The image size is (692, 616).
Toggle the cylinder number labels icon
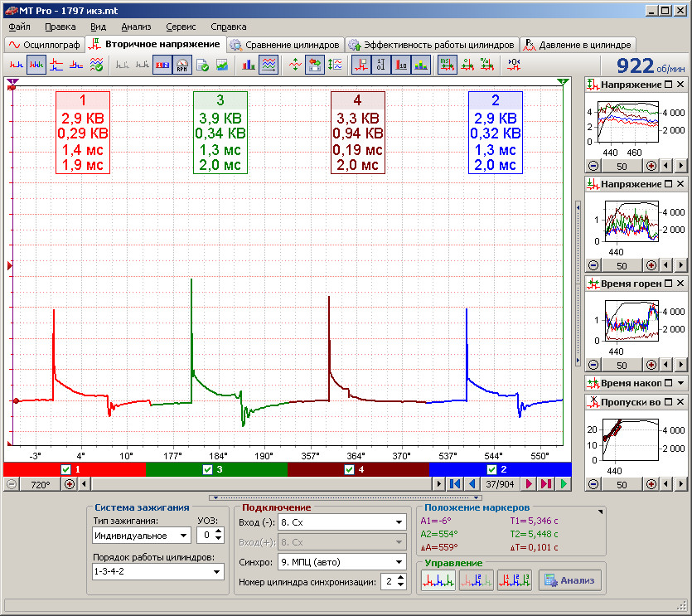[162, 65]
